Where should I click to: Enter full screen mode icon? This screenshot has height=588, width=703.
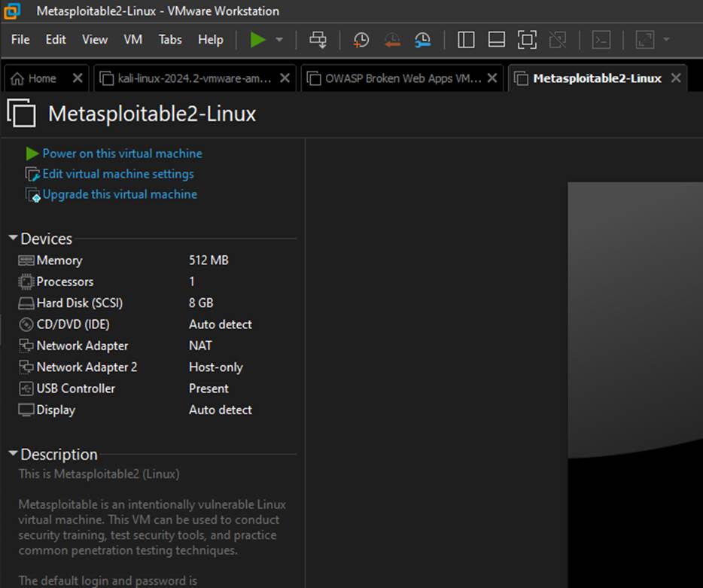[527, 40]
